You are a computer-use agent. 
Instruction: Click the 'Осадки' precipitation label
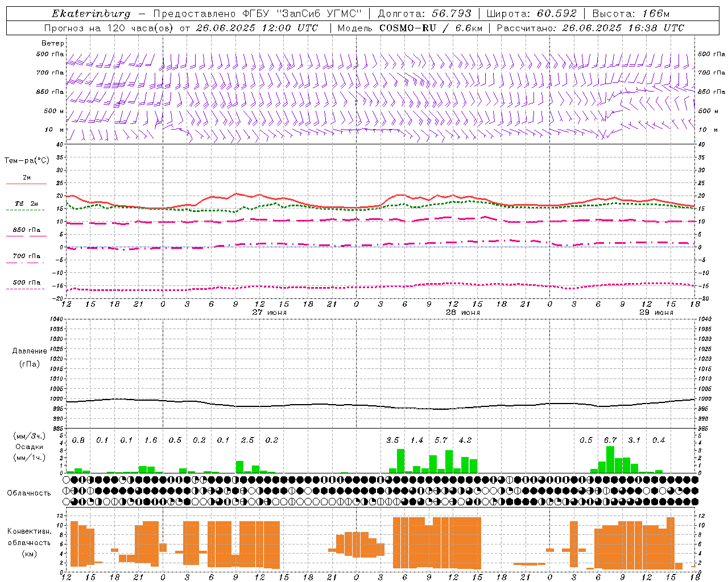coord(29,447)
